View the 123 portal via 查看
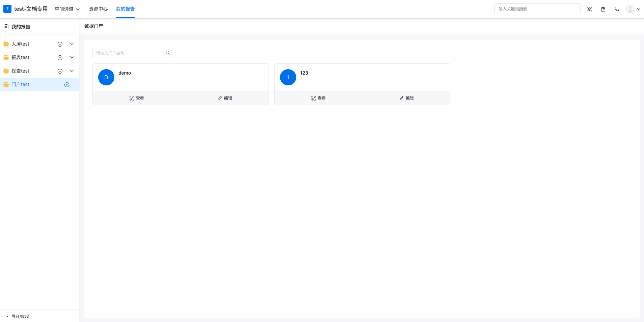The height and width of the screenshot is (322, 644). pyautogui.click(x=318, y=98)
